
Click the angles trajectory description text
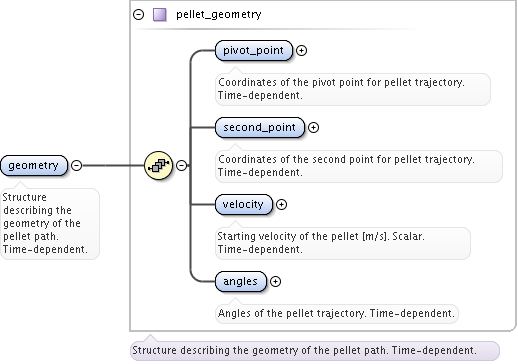point(337,313)
